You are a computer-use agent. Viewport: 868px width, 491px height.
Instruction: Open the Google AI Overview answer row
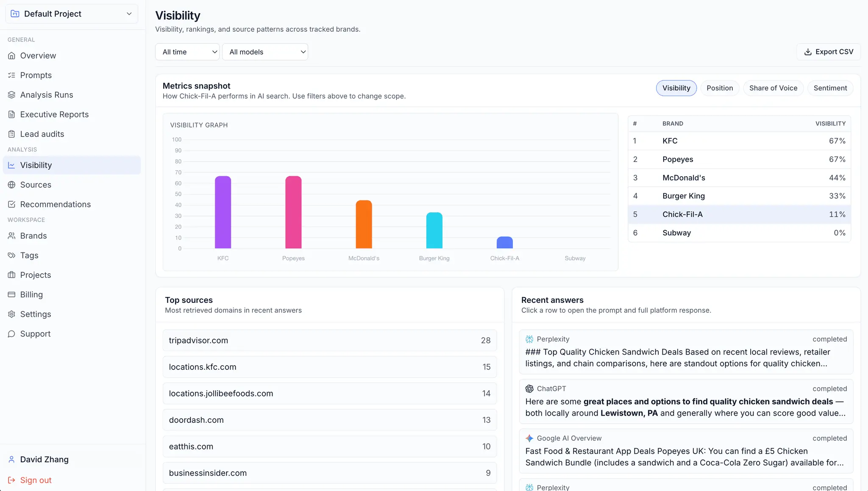(686, 451)
